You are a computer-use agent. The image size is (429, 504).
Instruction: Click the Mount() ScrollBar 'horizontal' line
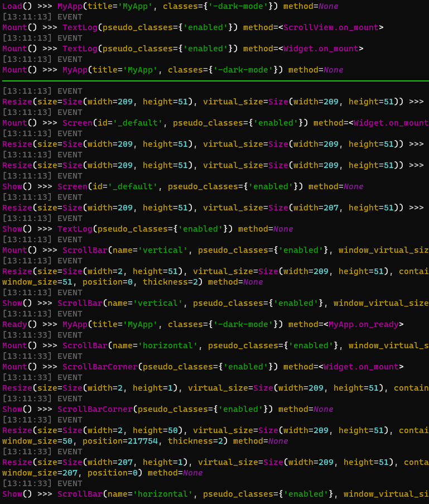click(216, 345)
